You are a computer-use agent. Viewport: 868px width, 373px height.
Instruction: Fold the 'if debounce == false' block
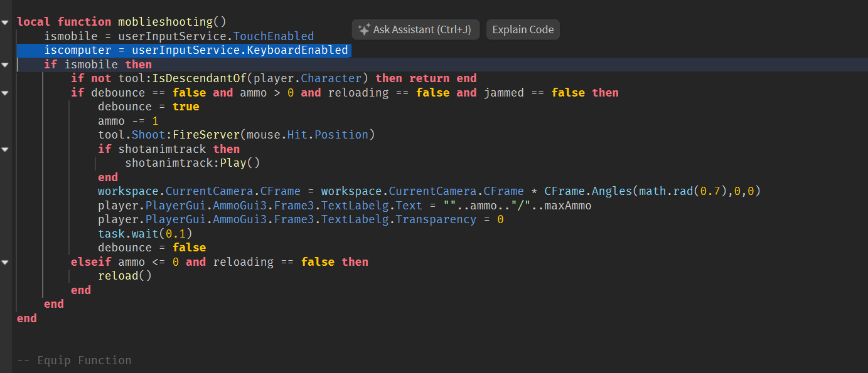click(5, 93)
